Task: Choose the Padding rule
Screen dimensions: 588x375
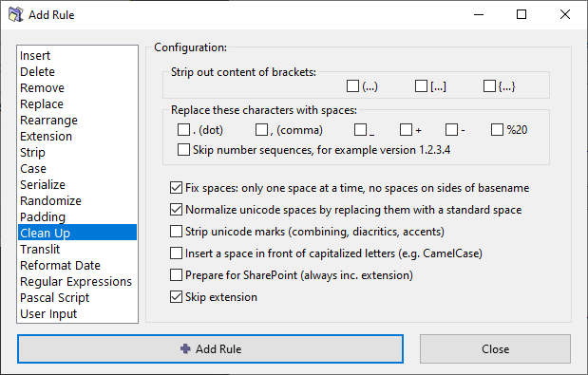Action: click(x=77, y=216)
